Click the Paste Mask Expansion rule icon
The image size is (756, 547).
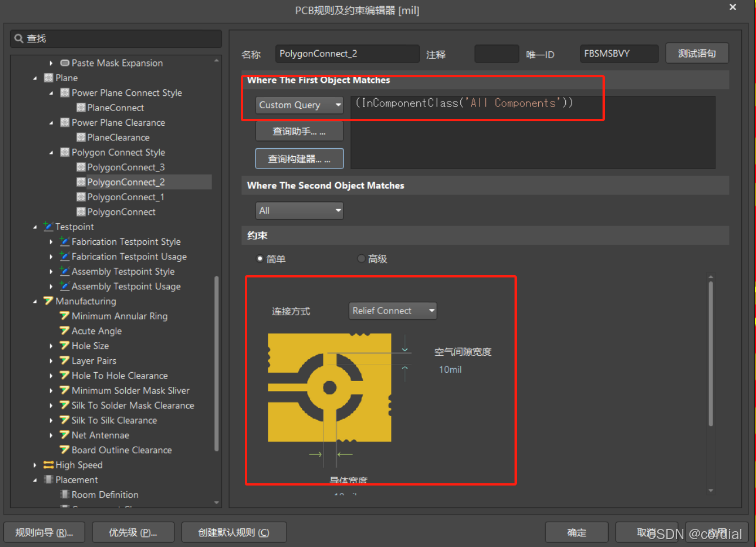click(x=65, y=63)
